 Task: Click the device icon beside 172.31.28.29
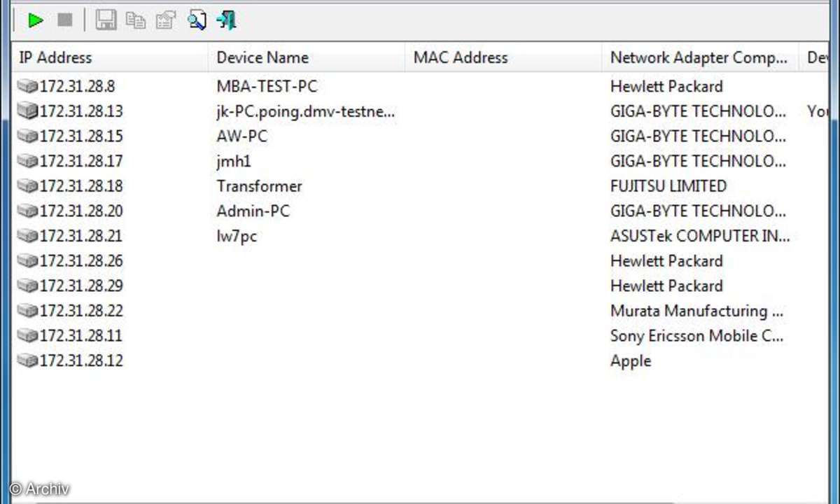coord(28,286)
